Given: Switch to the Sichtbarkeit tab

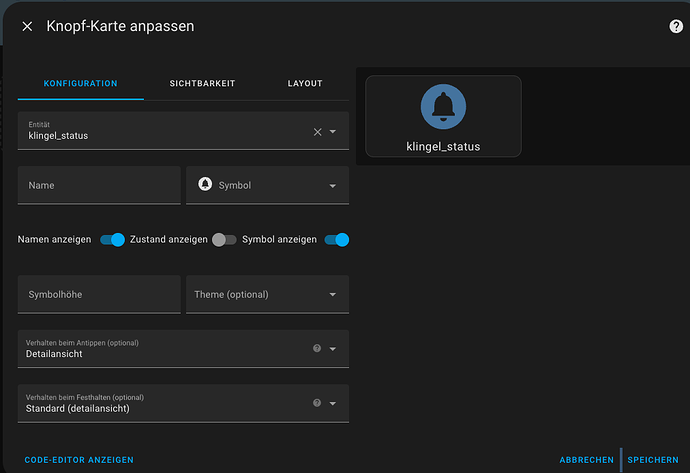Looking at the screenshot, I should pyautogui.click(x=202, y=84).
